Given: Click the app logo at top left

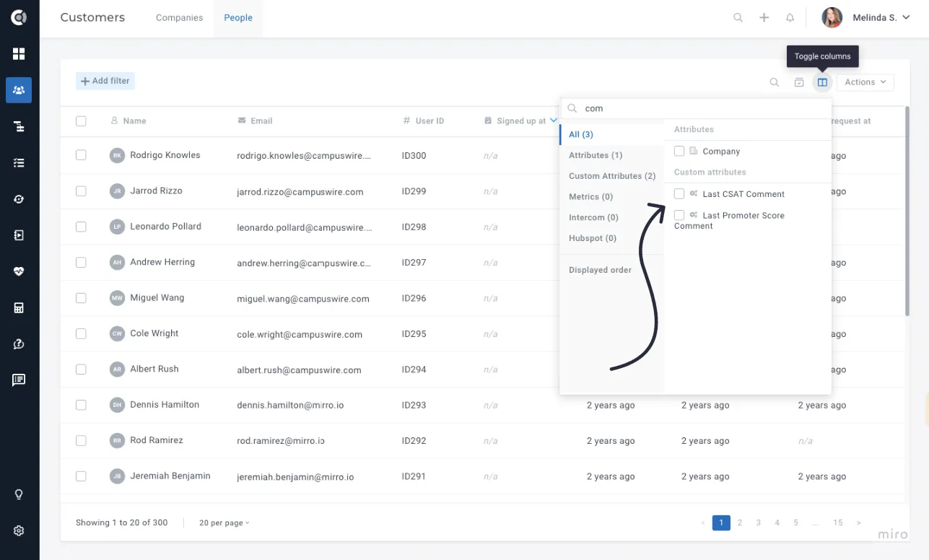Looking at the screenshot, I should click(x=19, y=18).
